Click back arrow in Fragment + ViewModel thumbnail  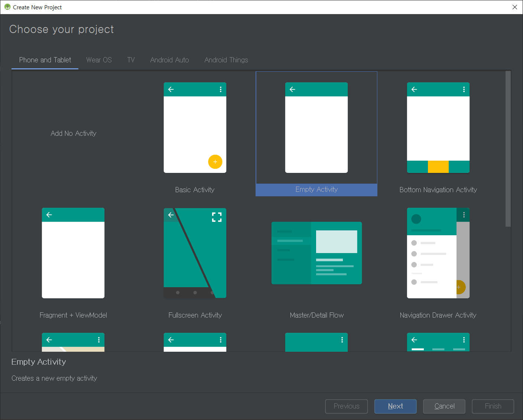point(49,215)
